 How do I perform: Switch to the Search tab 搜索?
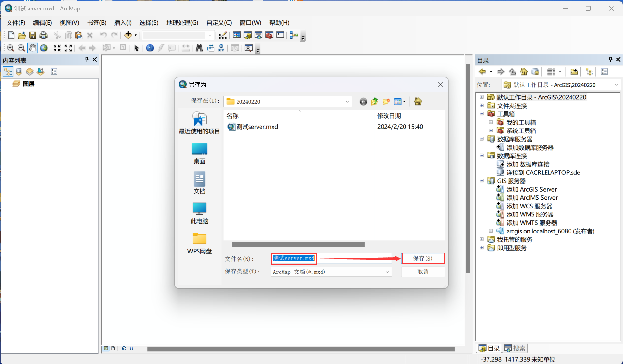[x=515, y=348]
